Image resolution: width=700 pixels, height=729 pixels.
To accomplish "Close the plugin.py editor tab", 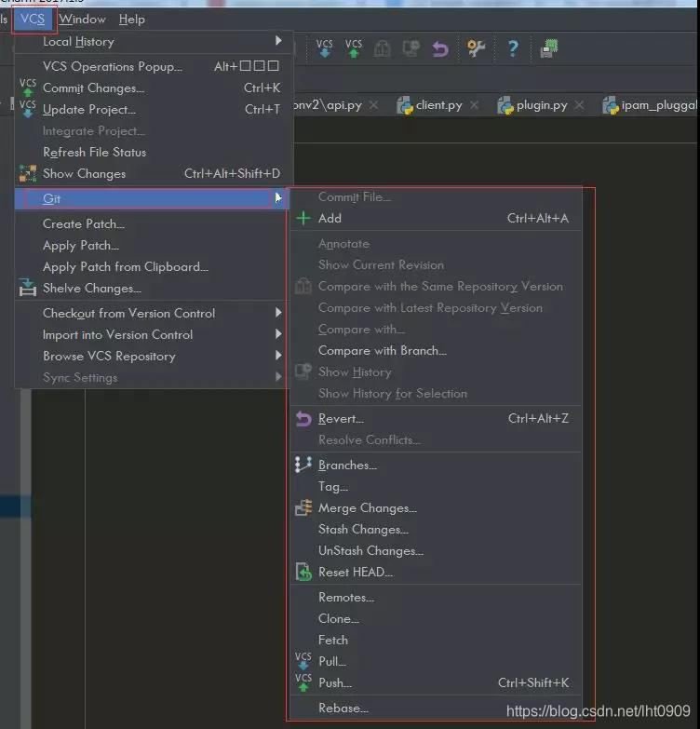I will pos(579,105).
